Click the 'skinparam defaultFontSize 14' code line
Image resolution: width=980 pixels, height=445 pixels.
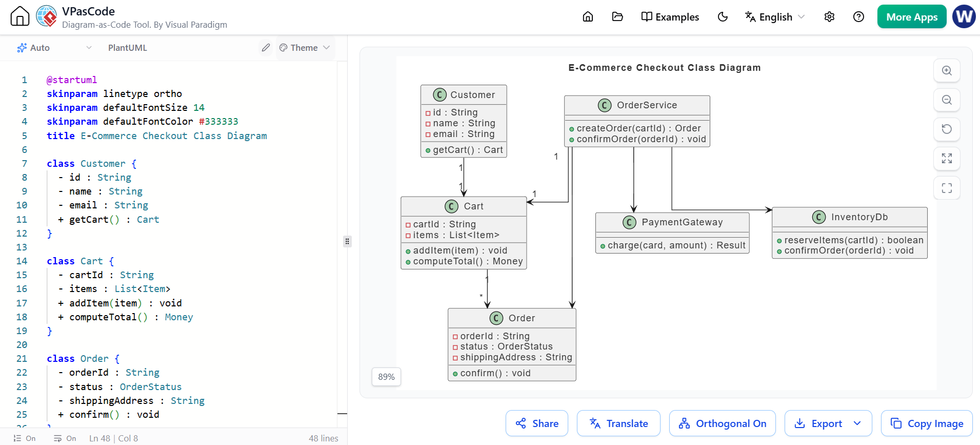(126, 107)
